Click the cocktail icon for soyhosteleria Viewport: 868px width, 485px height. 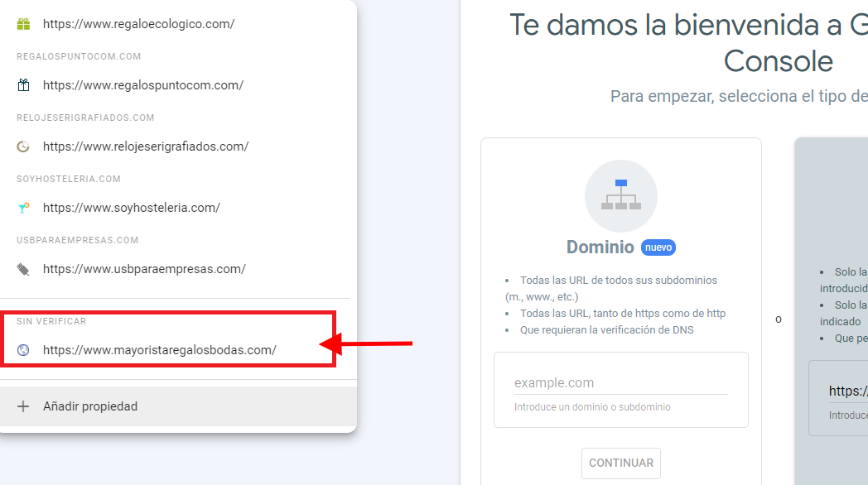(23, 208)
